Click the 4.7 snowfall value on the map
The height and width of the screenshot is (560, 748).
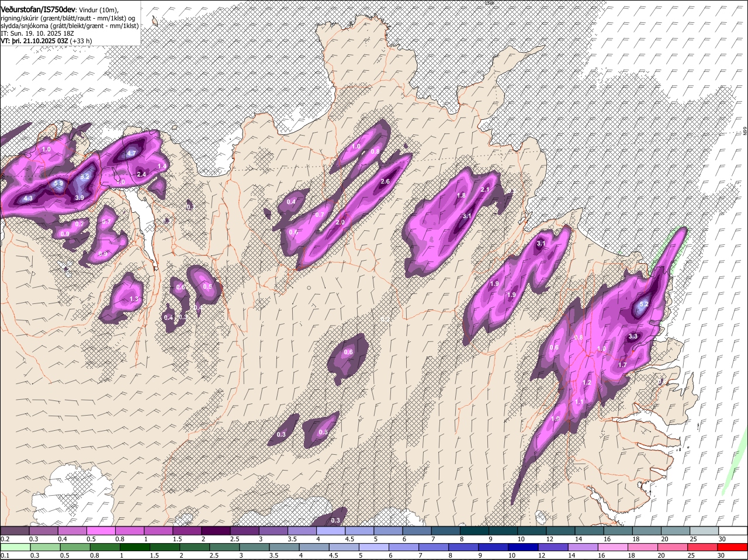(x=131, y=154)
